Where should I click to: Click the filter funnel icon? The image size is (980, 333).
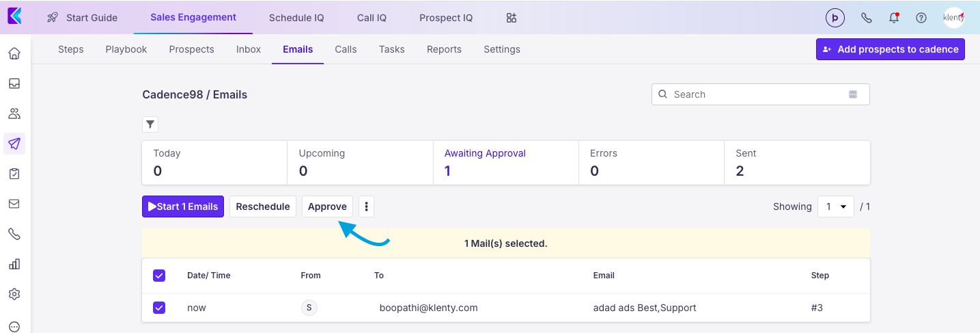click(x=150, y=124)
